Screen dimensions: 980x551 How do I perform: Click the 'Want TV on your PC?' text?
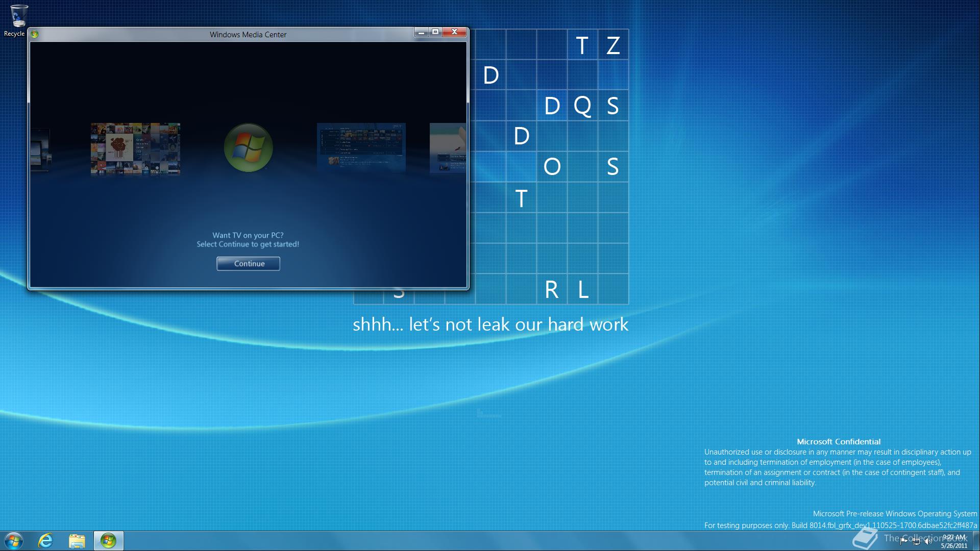click(x=248, y=235)
